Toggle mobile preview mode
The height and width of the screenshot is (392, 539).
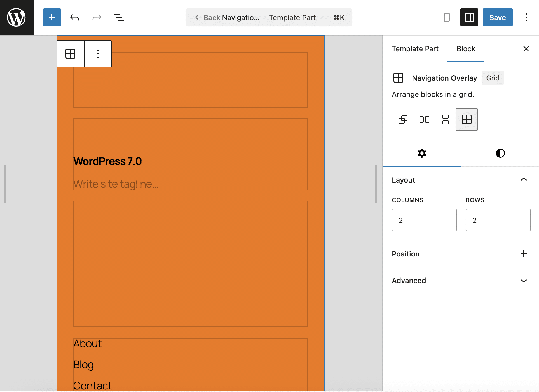coord(447,17)
